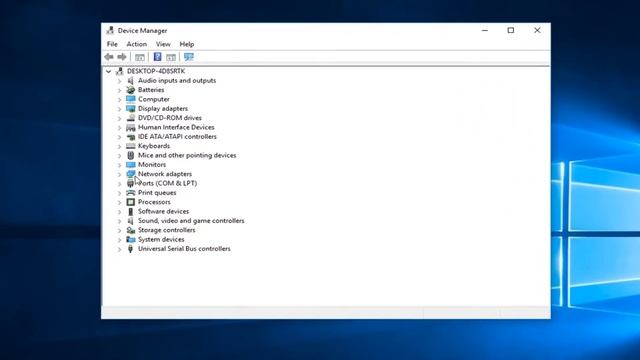Click the Storage controllers icon

point(131,230)
